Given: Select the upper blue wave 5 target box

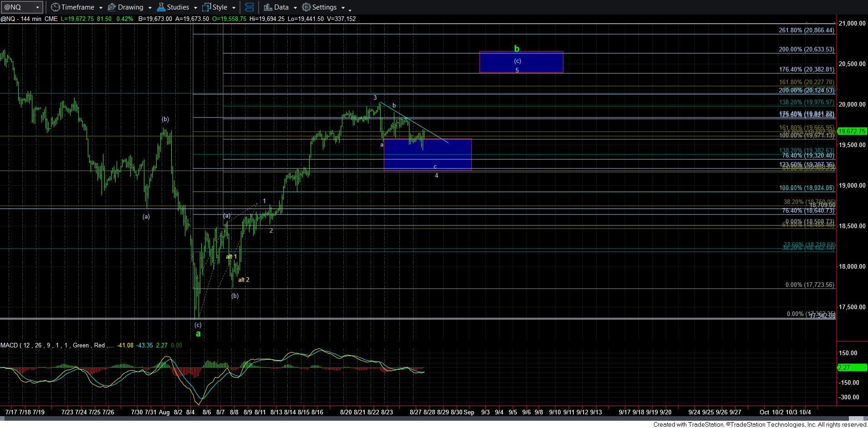Looking at the screenshot, I should tap(521, 62).
